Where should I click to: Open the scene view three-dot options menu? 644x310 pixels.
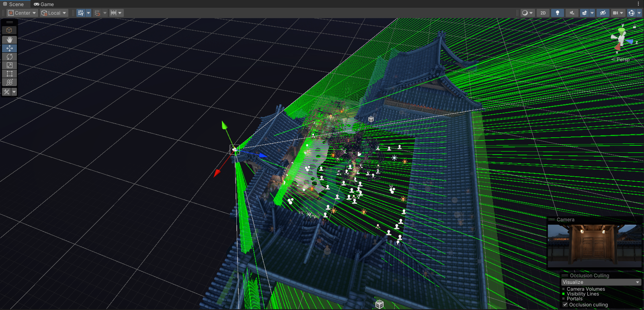click(638, 4)
